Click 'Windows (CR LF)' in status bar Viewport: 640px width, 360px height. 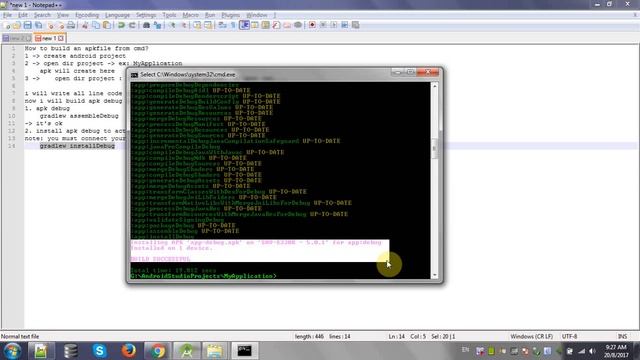[531, 337]
